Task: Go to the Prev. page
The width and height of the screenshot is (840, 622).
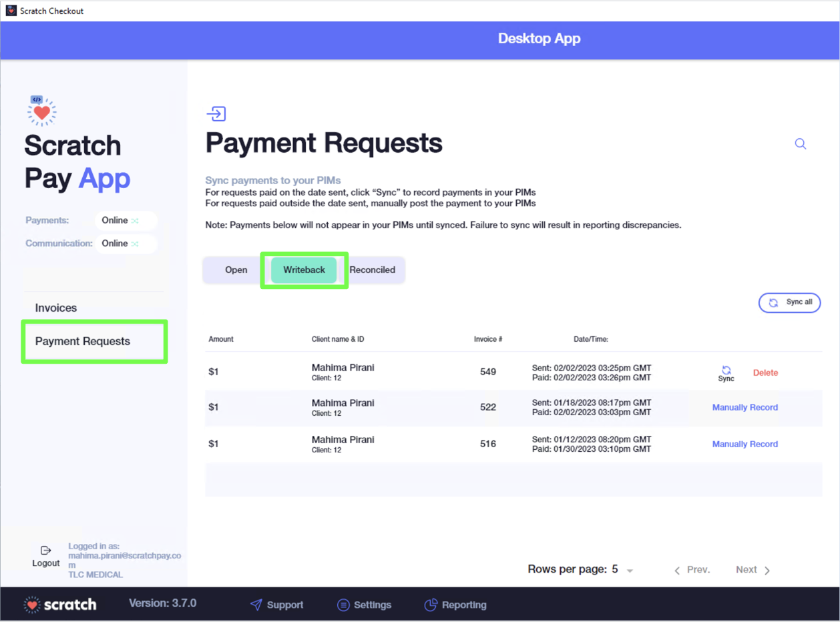Action: (692, 570)
